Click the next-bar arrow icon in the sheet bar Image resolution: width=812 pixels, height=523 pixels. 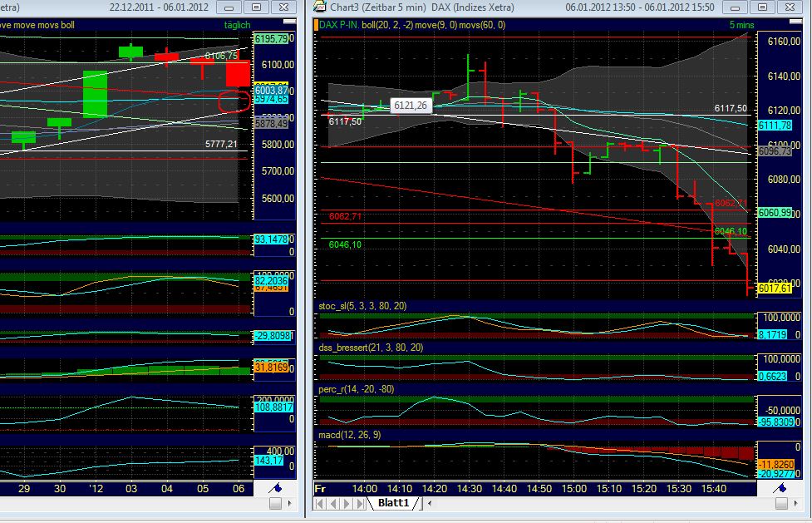click(x=346, y=503)
